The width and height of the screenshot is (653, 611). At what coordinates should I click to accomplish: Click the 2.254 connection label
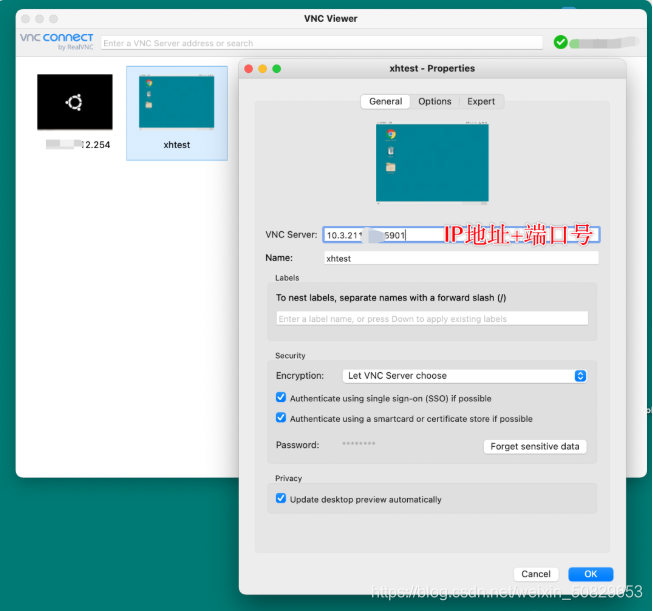[78, 145]
